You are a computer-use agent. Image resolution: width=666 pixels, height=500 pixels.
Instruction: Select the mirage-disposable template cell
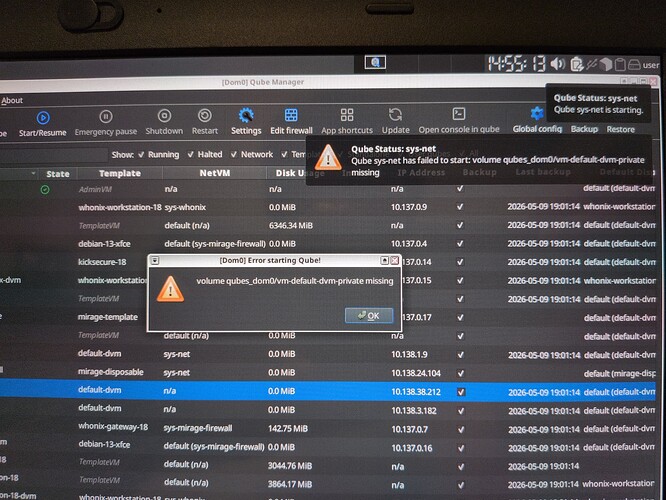click(x=110, y=372)
